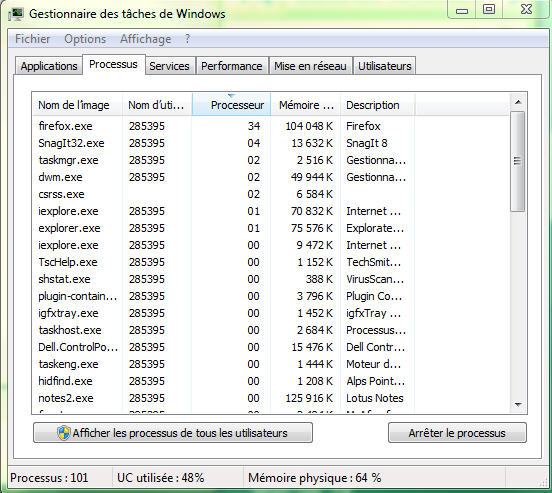The height and width of the screenshot is (493, 552).
Task: Open the ? help menu
Action: pos(187,39)
